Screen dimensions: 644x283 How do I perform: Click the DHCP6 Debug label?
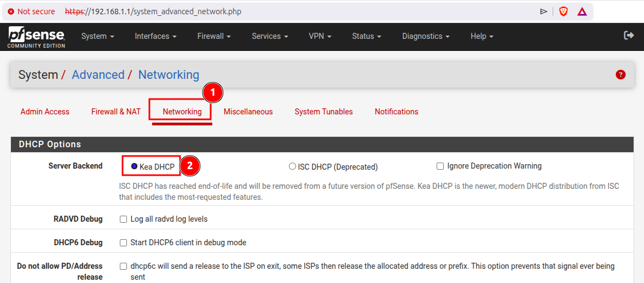pyautogui.click(x=78, y=242)
